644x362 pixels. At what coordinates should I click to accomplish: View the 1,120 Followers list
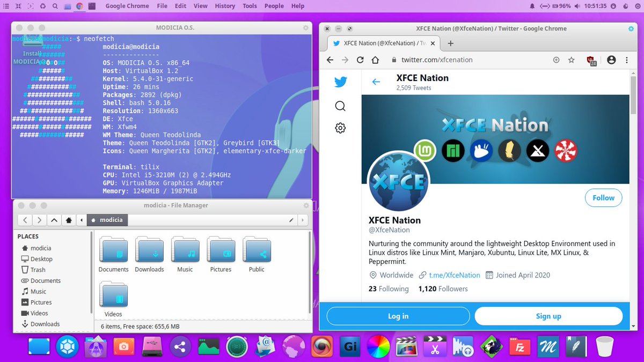pos(443,289)
